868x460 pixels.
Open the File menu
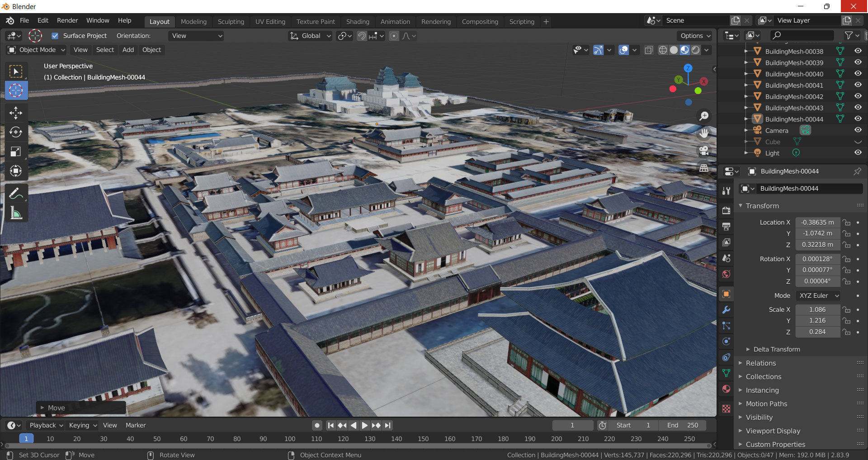pyautogui.click(x=24, y=20)
